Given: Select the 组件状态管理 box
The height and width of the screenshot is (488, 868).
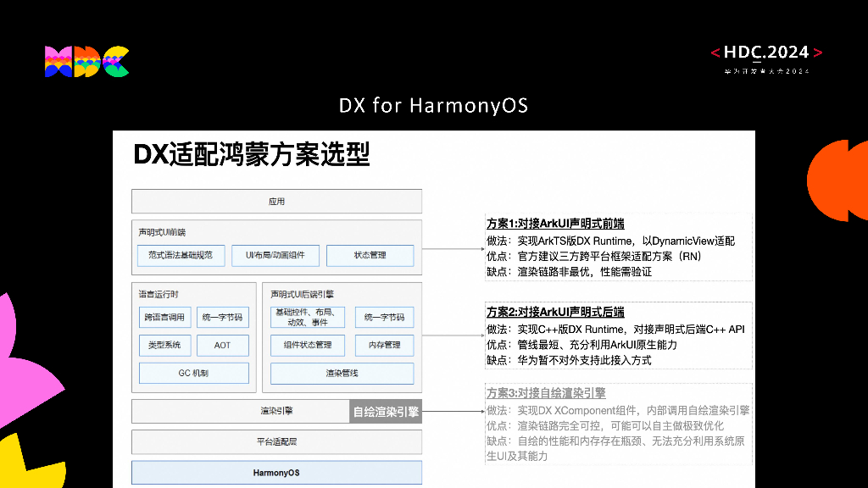Looking at the screenshot, I should tap(308, 346).
